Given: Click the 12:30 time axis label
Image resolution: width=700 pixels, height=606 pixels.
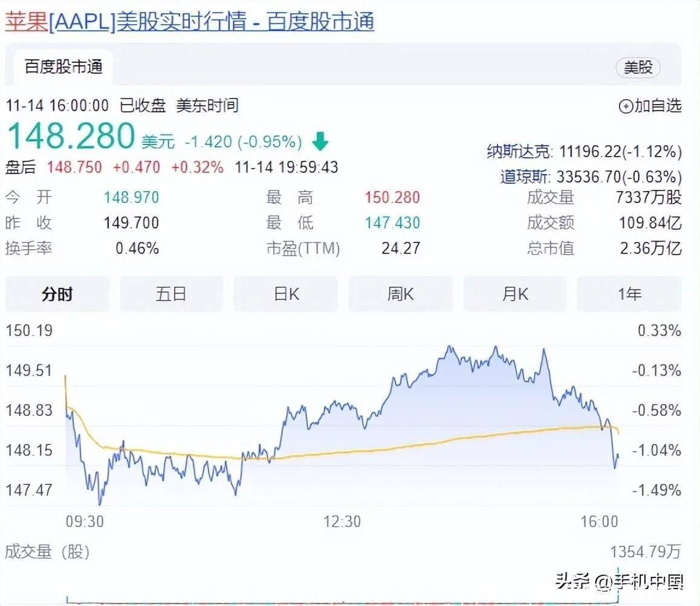Looking at the screenshot, I should (x=342, y=521).
